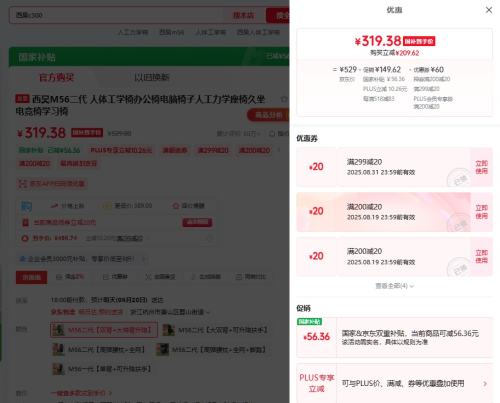The image size is (500, 403).
Task: Open the red 一键查多款 link at the bottom
Action: coord(81,393)
